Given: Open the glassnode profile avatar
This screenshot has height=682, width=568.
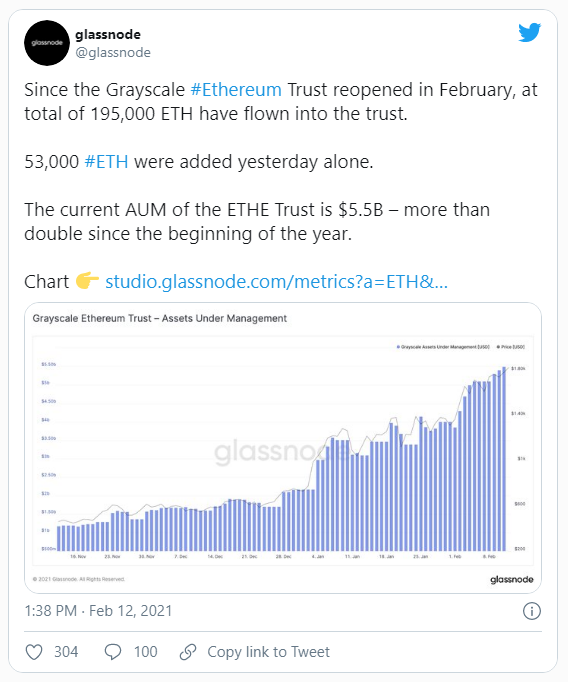Looking at the screenshot, I should click(47, 43).
